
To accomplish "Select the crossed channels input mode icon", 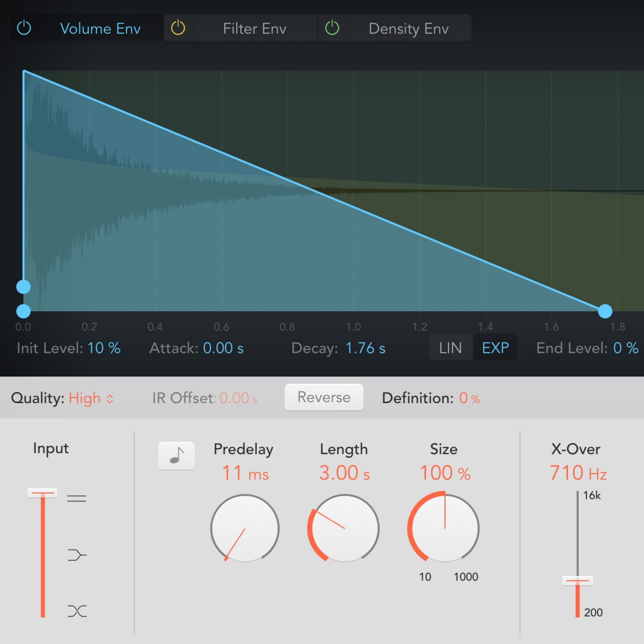I will click(77, 611).
